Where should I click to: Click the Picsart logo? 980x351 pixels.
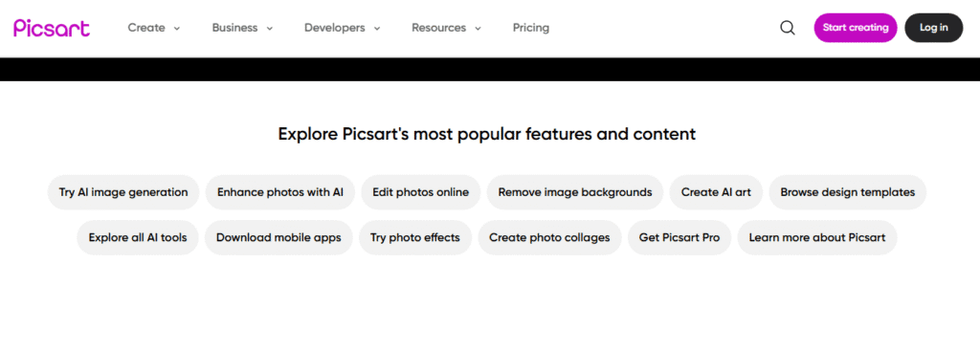point(52,28)
